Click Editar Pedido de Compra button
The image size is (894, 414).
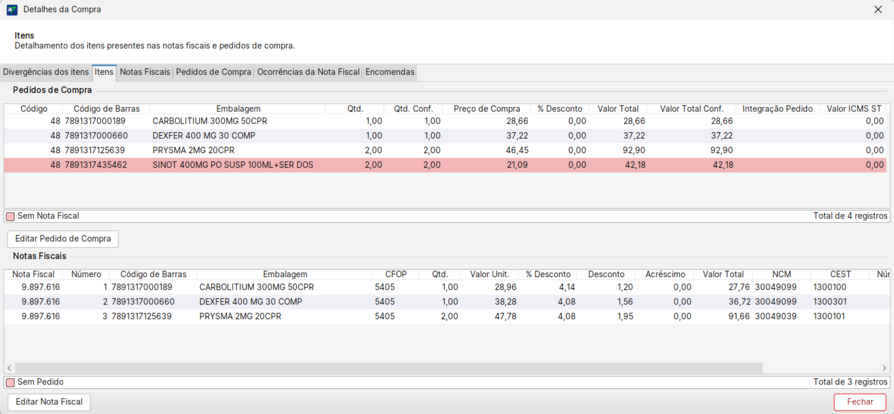tap(63, 239)
